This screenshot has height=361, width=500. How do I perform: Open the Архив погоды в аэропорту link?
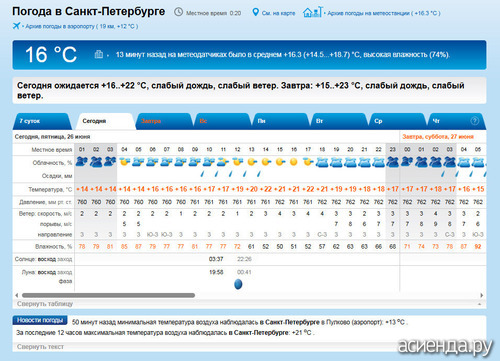(81, 26)
